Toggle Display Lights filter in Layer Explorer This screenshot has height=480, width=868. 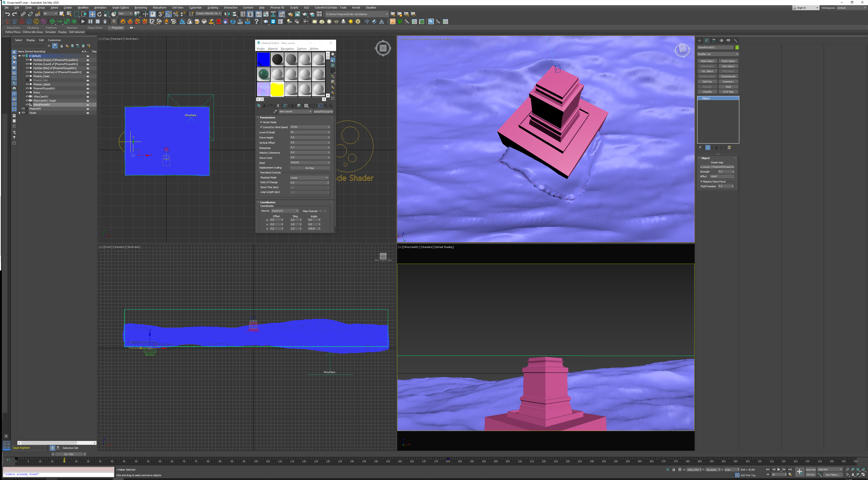(x=14, y=62)
